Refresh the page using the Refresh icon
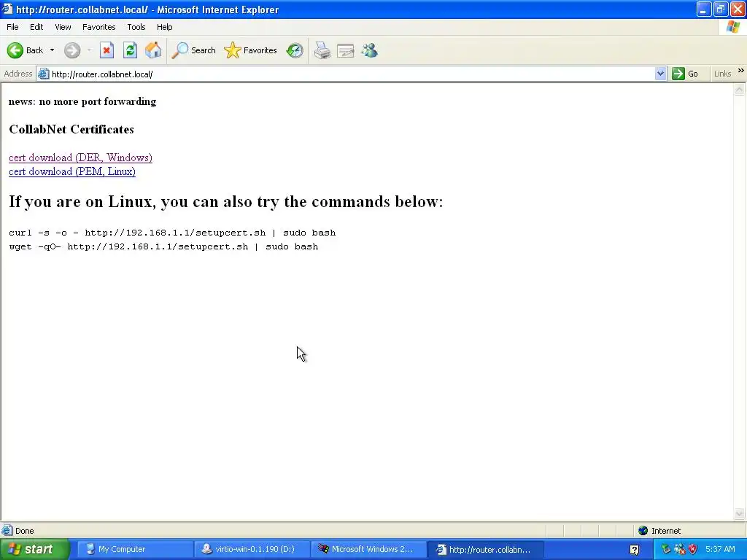The image size is (747, 560). coord(130,50)
